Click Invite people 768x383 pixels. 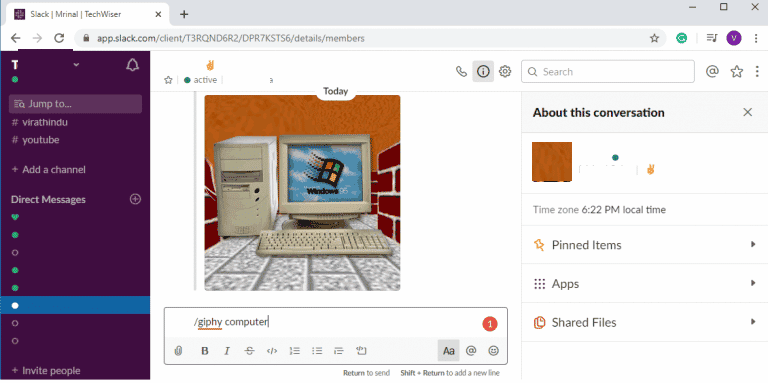click(46, 371)
